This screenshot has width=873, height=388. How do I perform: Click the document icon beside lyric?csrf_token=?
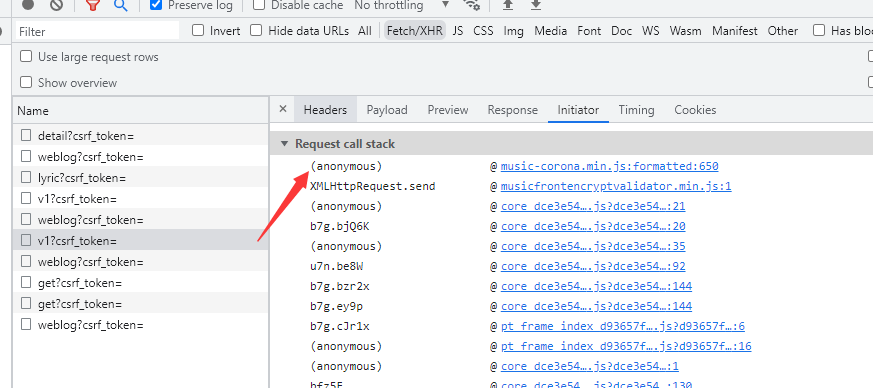[x=26, y=178]
